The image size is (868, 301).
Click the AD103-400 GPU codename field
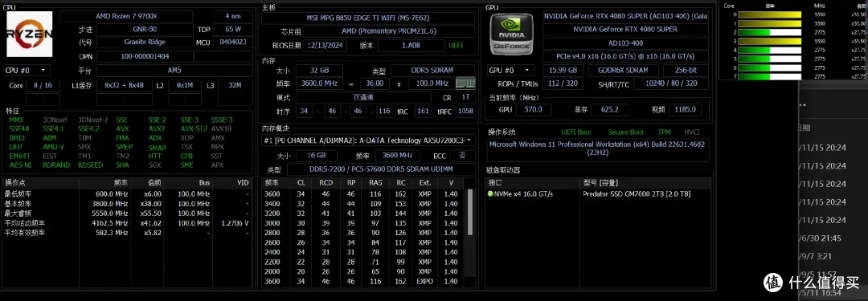[625, 43]
